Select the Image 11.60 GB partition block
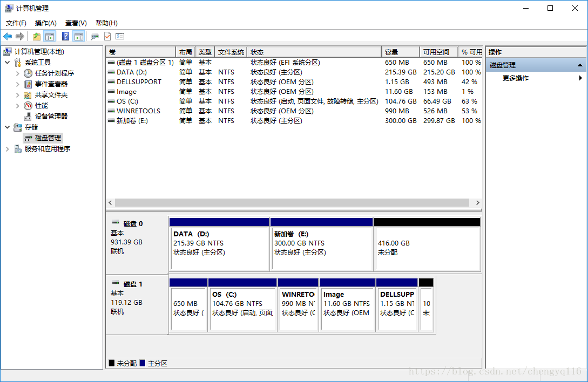The height and width of the screenshot is (382, 588). [x=347, y=305]
